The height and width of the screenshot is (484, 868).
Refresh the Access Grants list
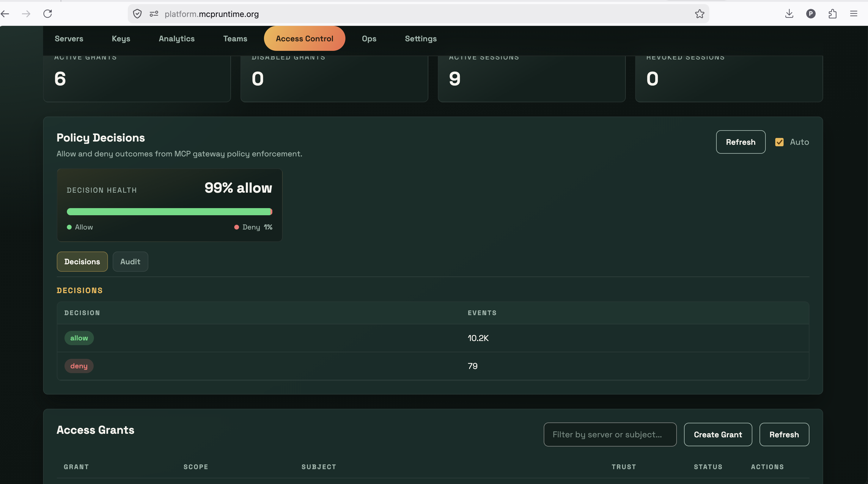point(784,434)
